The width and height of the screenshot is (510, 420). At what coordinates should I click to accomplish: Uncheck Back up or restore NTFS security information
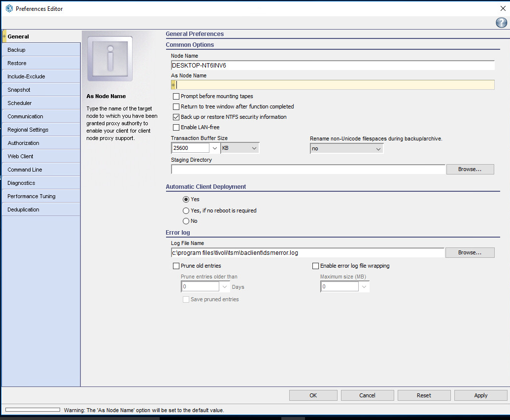tap(176, 117)
